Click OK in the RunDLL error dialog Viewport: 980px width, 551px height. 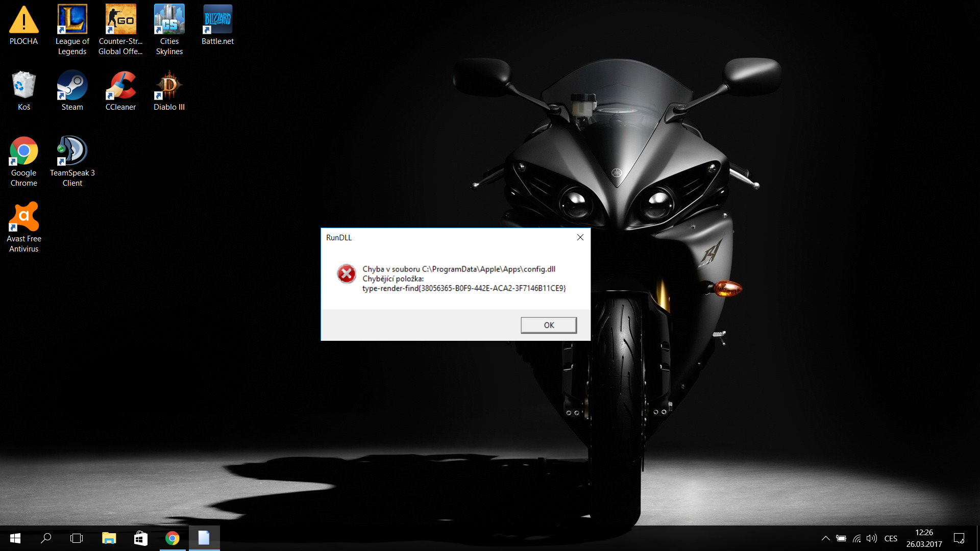click(x=549, y=325)
